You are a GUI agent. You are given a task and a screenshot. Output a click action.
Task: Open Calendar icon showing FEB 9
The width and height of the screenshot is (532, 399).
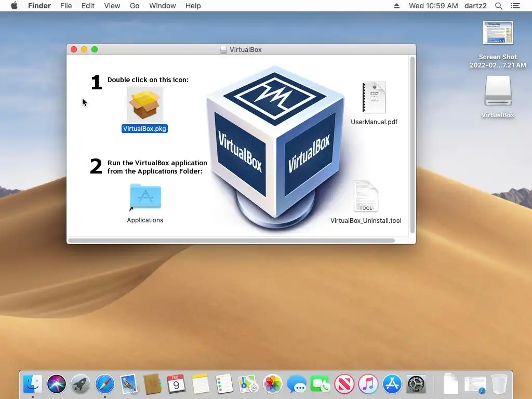tap(176, 384)
